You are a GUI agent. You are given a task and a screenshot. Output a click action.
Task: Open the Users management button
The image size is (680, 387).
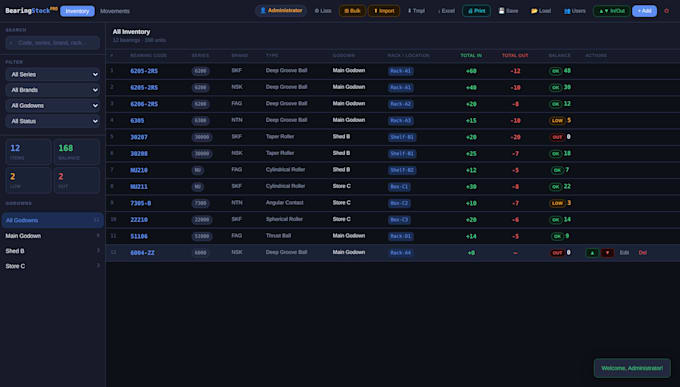pyautogui.click(x=574, y=11)
